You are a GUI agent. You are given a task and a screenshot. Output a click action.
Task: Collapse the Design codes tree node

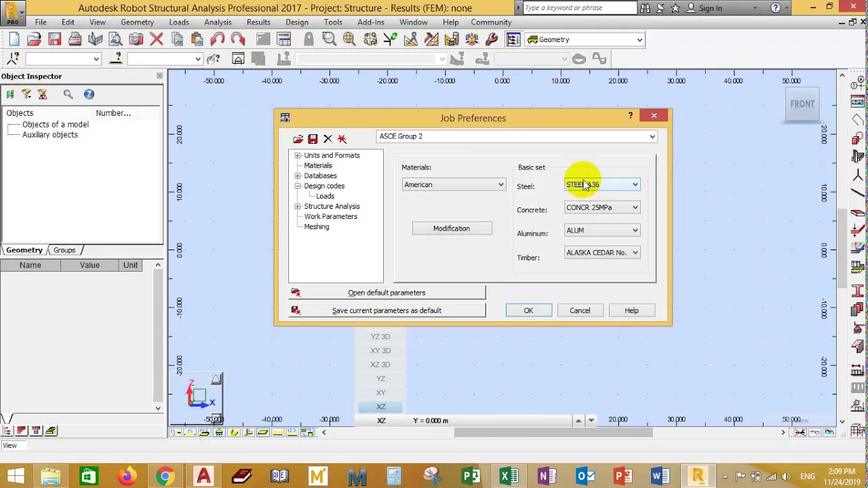(298, 186)
